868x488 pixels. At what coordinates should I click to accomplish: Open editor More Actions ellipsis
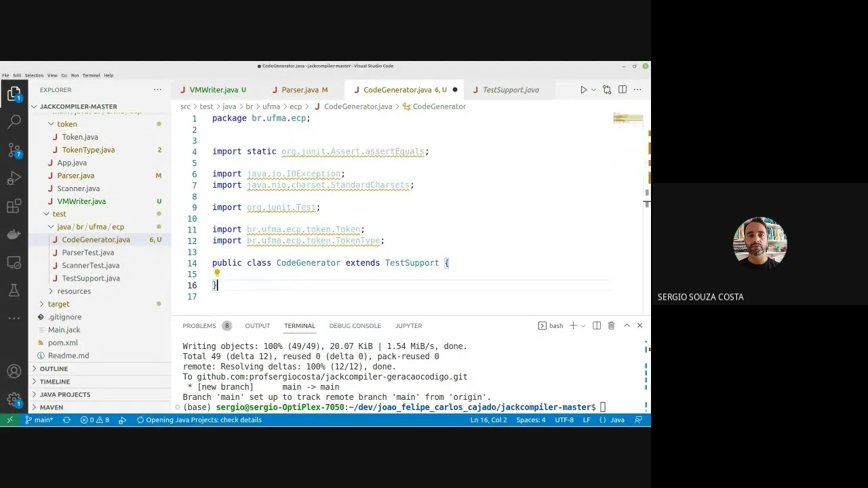(x=637, y=89)
